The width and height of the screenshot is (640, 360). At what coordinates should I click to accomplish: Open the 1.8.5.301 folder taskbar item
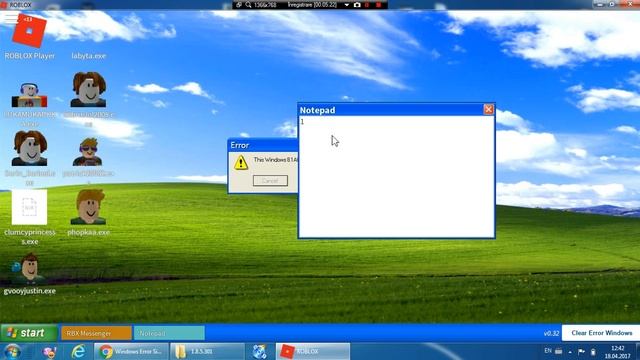pos(207,351)
